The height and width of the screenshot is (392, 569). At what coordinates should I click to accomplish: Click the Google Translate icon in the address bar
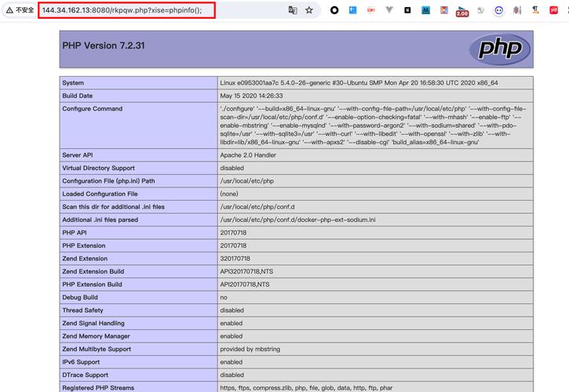coord(293,10)
